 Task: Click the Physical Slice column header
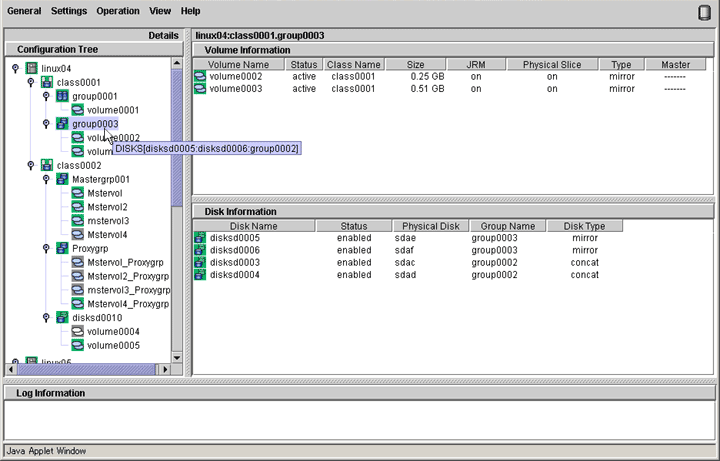pos(552,65)
